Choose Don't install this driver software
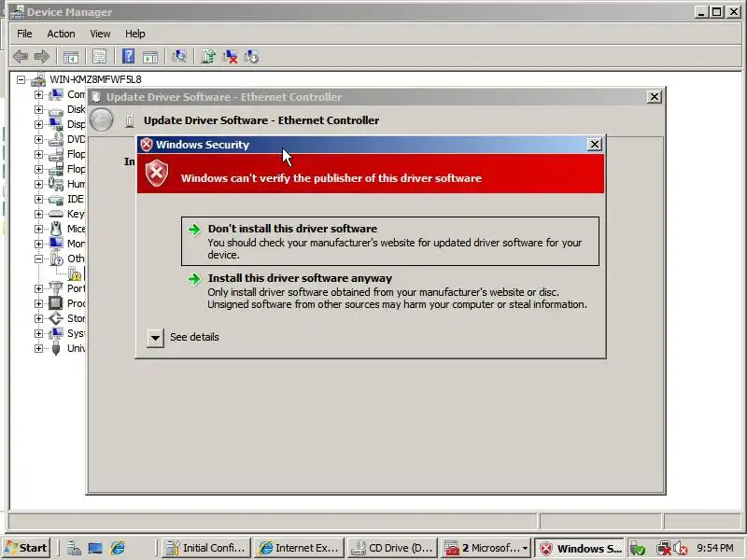This screenshot has height=560, width=747. [390, 242]
